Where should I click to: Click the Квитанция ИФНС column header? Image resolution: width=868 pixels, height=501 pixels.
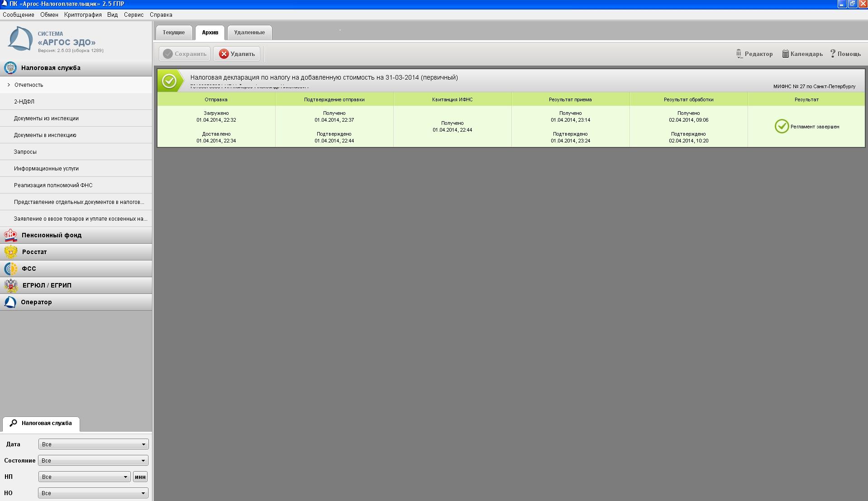coord(453,99)
